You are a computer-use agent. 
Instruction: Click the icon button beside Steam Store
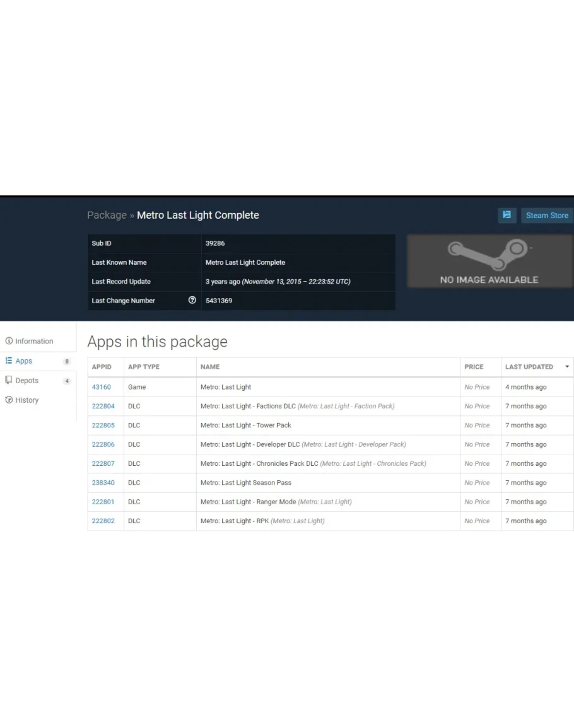pos(507,216)
